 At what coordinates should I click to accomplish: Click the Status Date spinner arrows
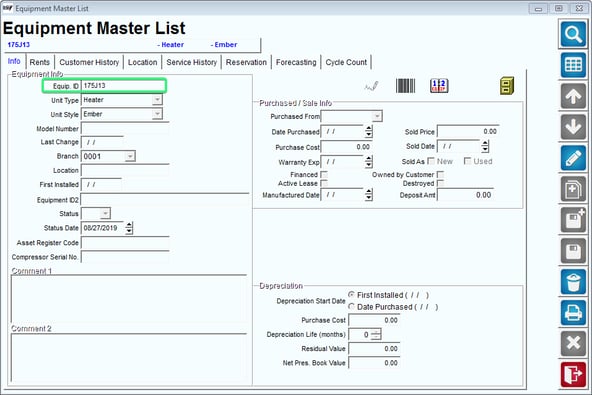(129, 228)
